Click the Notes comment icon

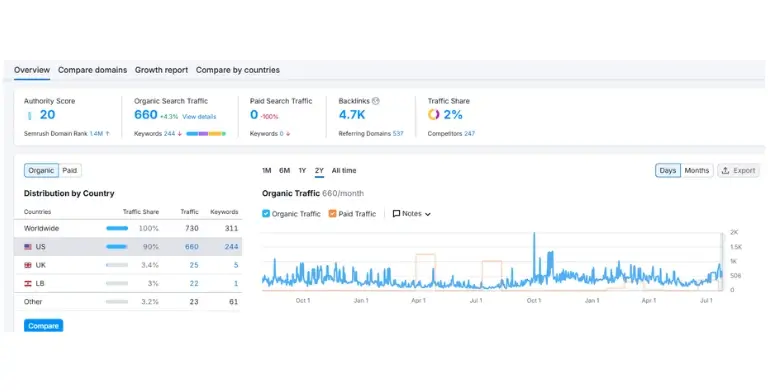[396, 214]
